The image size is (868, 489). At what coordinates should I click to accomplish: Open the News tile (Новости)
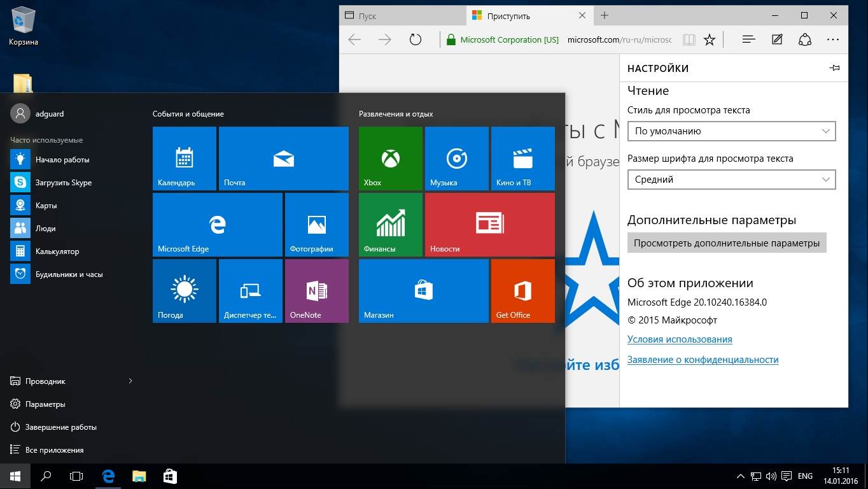coord(490,225)
